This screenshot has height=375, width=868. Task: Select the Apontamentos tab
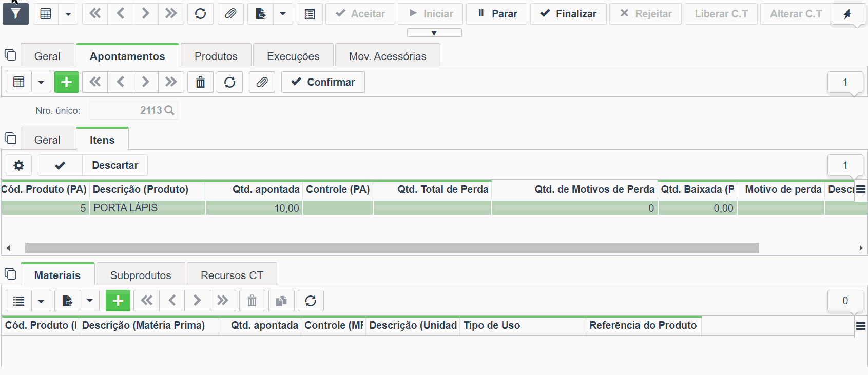tap(127, 56)
